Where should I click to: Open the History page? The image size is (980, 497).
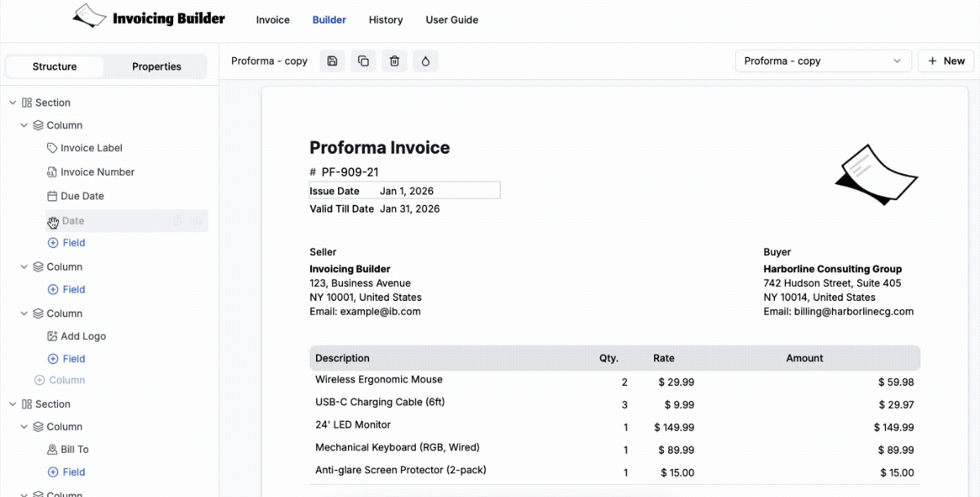pos(385,20)
